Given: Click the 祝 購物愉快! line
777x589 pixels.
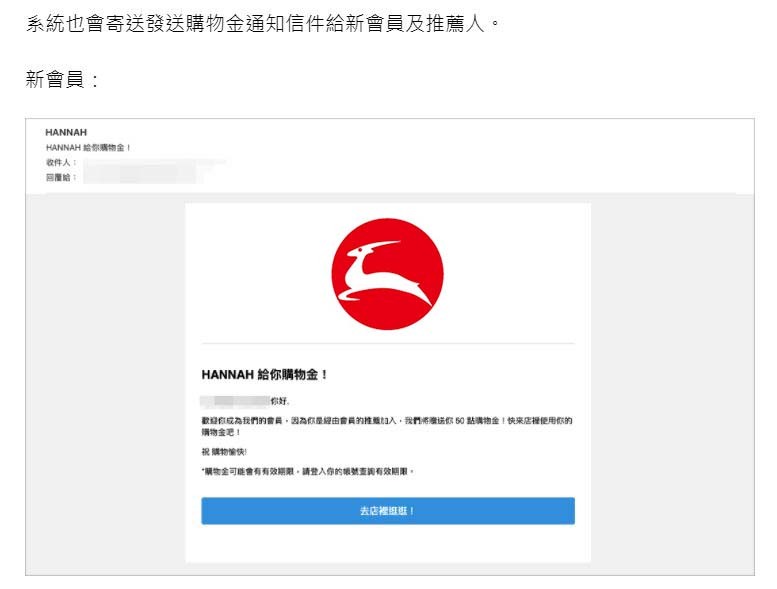Looking at the screenshot, I should click(224, 452).
